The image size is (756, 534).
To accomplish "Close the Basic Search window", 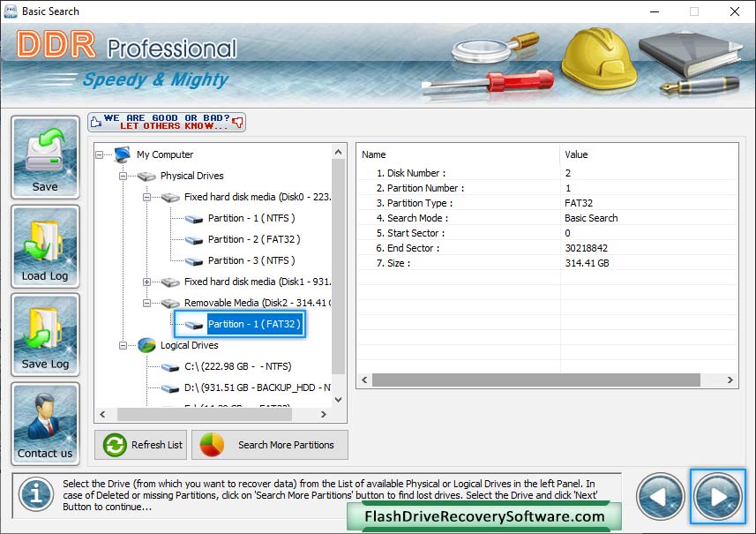I will [x=734, y=11].
